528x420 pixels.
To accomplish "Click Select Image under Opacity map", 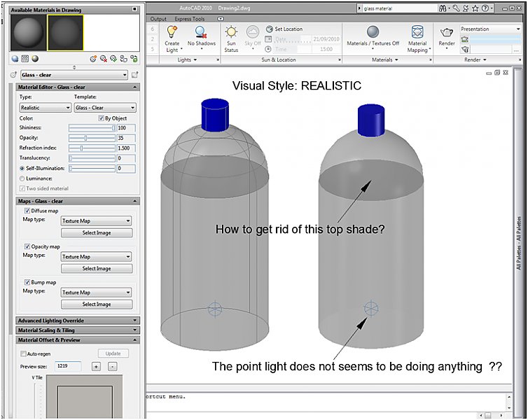I will click(x=97, y=268).
